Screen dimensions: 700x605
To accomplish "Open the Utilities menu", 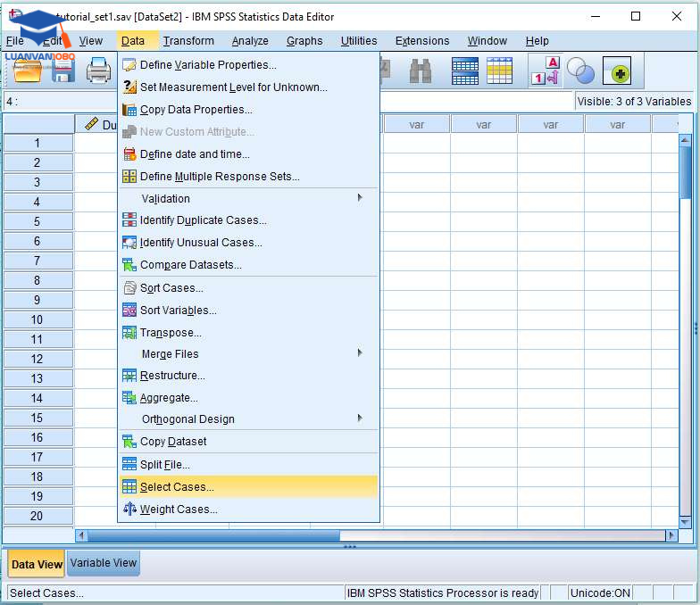I will point(359,41).
